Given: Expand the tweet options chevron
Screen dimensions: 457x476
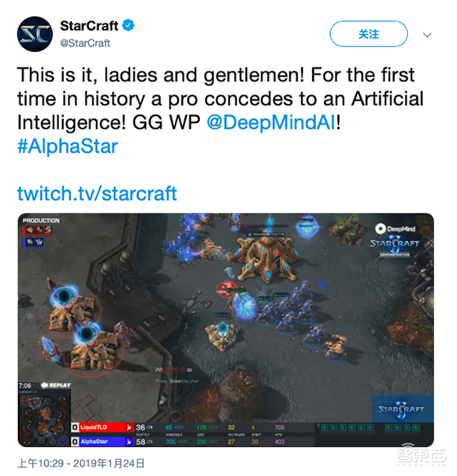Looking at the screenshot, I should [x=427, y=35].
